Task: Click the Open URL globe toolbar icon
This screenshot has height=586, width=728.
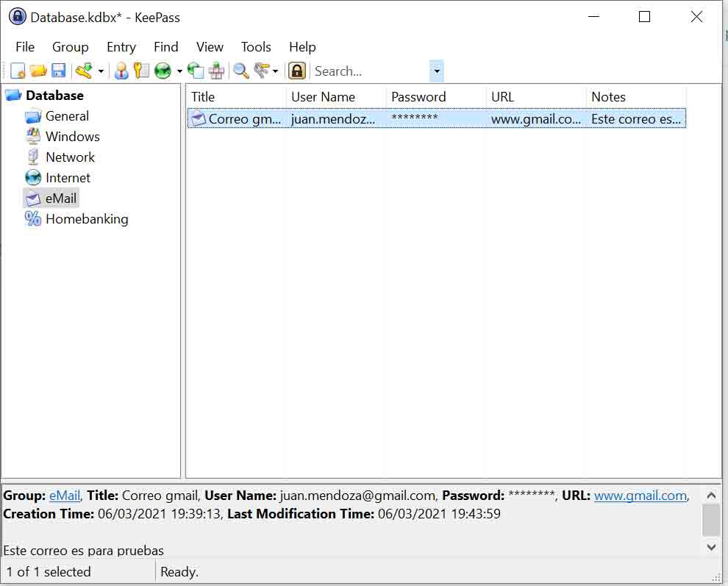Action: (x=163, y=71)
